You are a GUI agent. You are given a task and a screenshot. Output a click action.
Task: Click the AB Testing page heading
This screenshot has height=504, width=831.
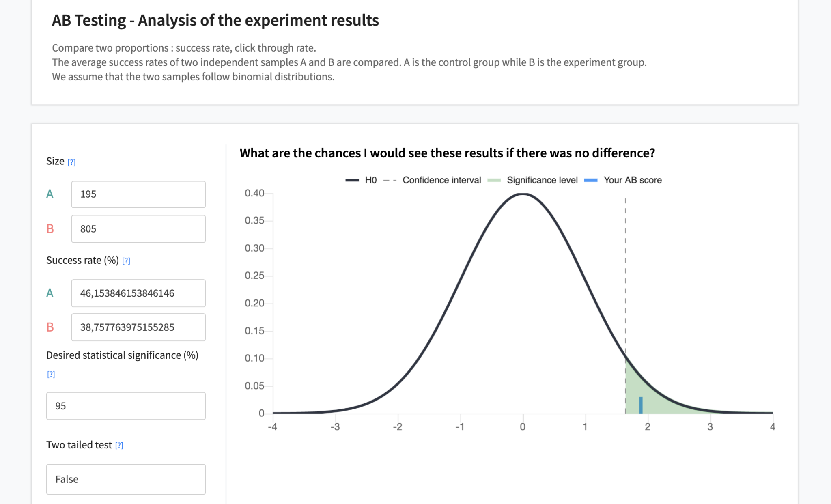(x=215, y=20)
